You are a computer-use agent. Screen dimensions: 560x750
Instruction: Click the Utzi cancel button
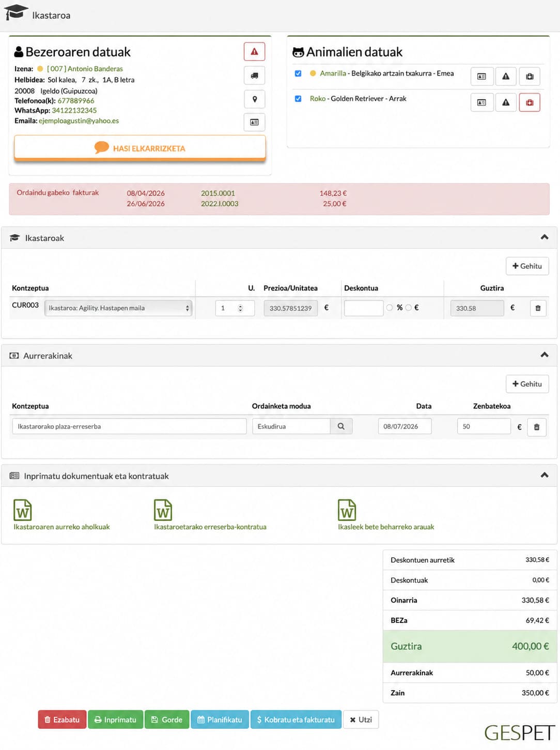pos(361,720)
